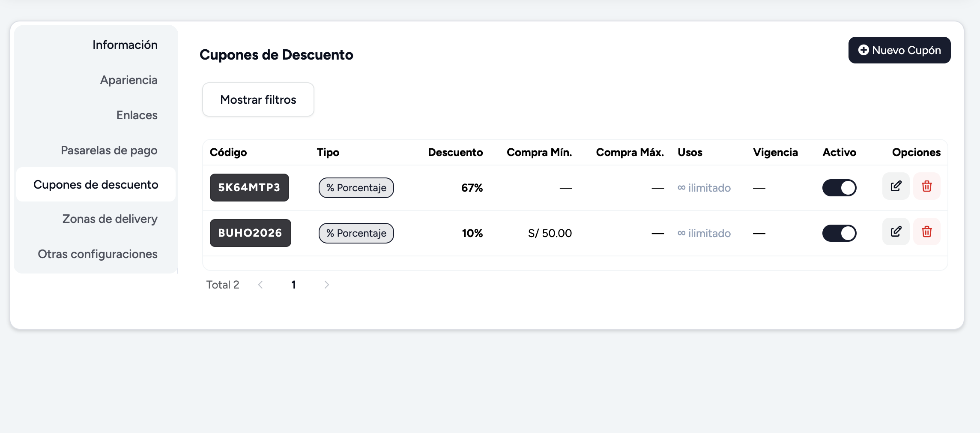Click the Nuevo Cupón button
Viewport: 980px width, 433px height.
coord(899,50)
